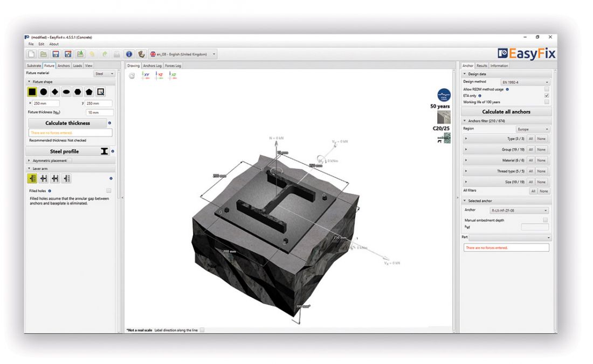
Task: Switch to the Results tab
Action: pyautogui.click(x=481, y=66)
